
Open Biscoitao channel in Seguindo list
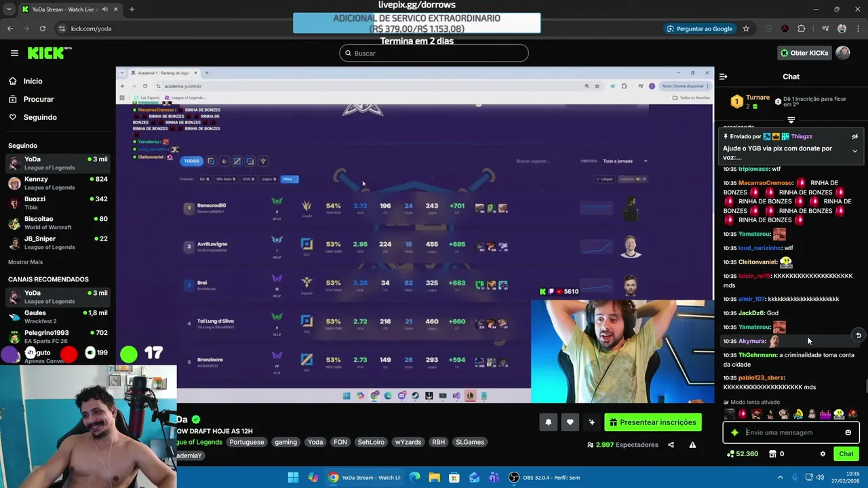click(58, 223)
